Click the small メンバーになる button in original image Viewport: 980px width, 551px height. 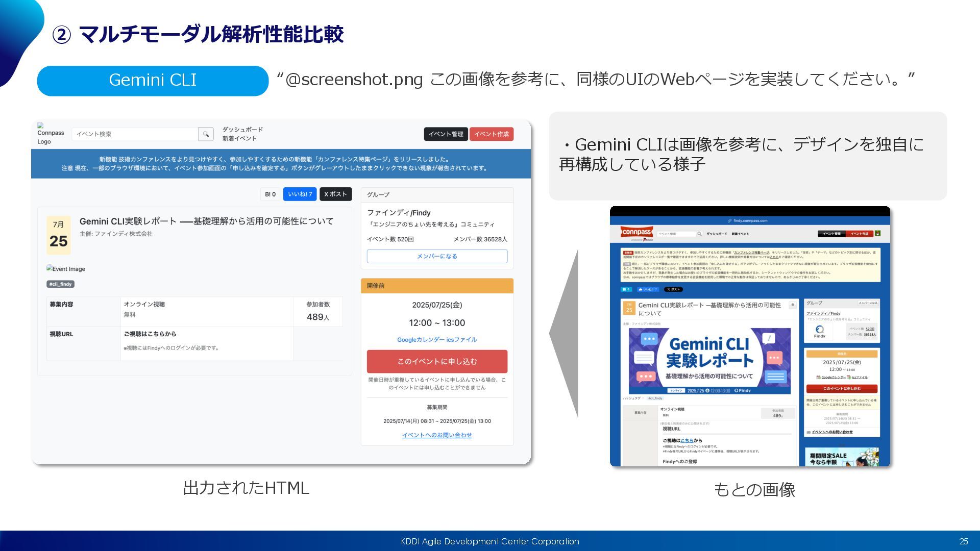pos(868,303)
